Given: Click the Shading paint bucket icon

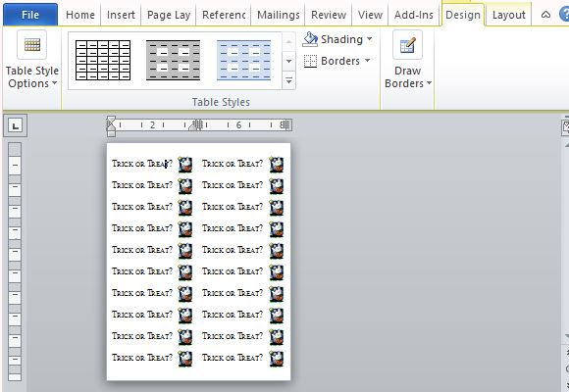Looking at the screenshot, I should point(310,39).
